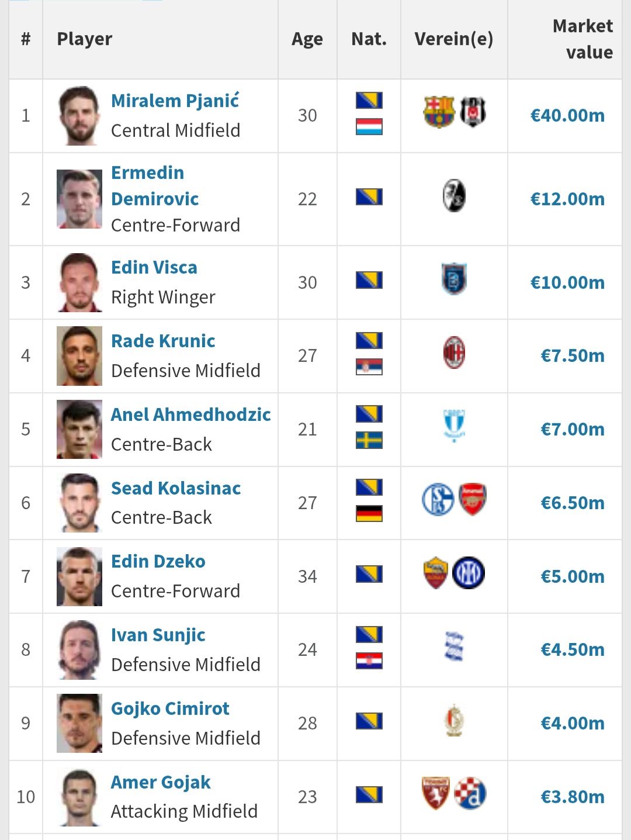Click the Dinamo Zagreb club crest

(470, 793)
